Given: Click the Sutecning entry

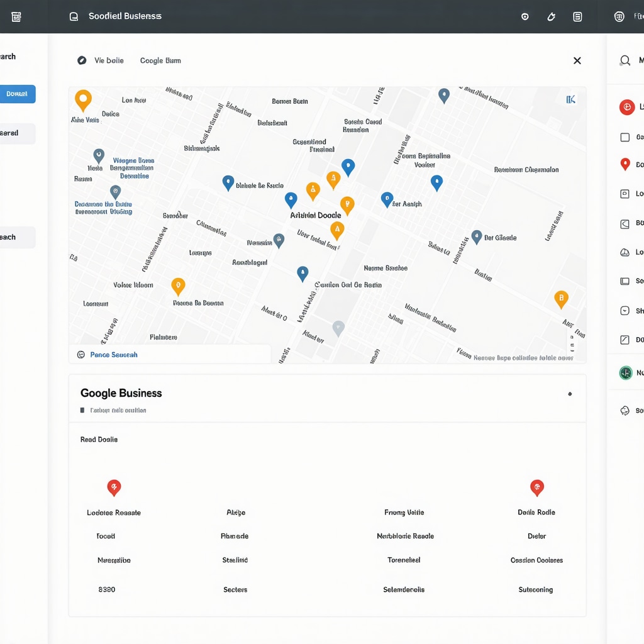Looking at the screenshot, I should (536, 589).
